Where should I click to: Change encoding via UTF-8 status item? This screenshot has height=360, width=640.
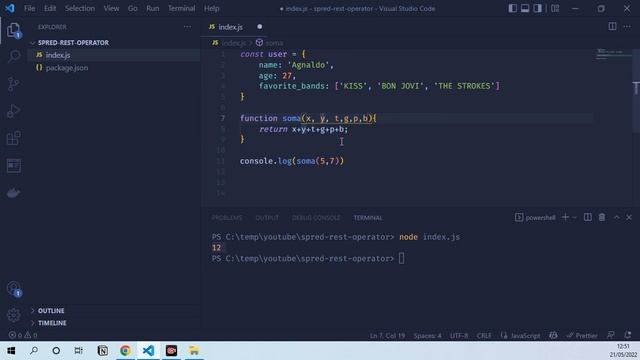(x=459, y=336)
